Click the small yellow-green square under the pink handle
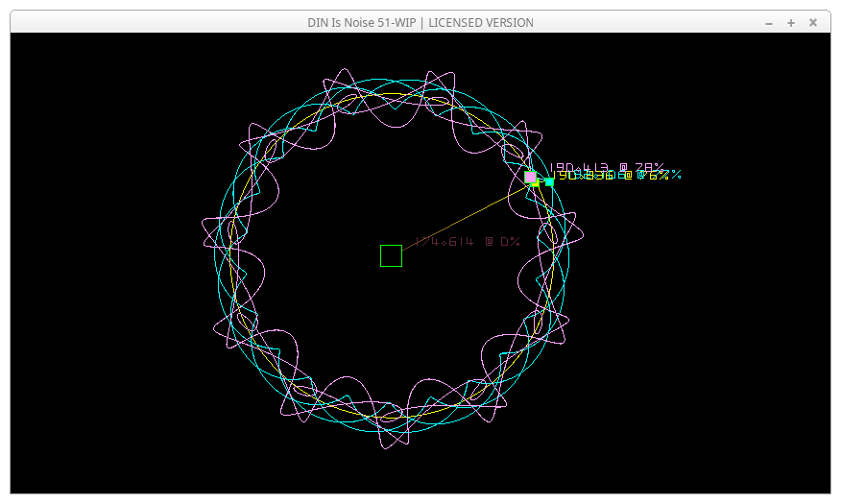The width and height of the screenshot is (841, 504). (535, 183)
